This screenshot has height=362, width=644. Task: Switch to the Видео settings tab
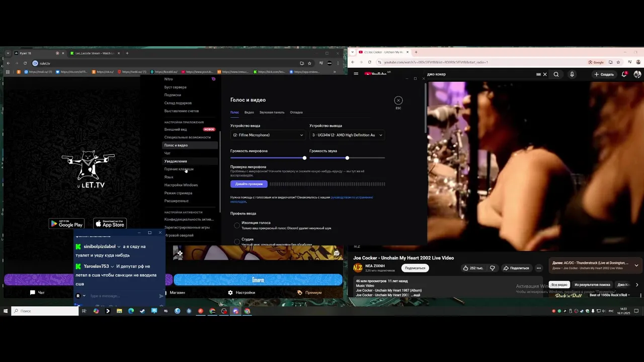point(249,113)
